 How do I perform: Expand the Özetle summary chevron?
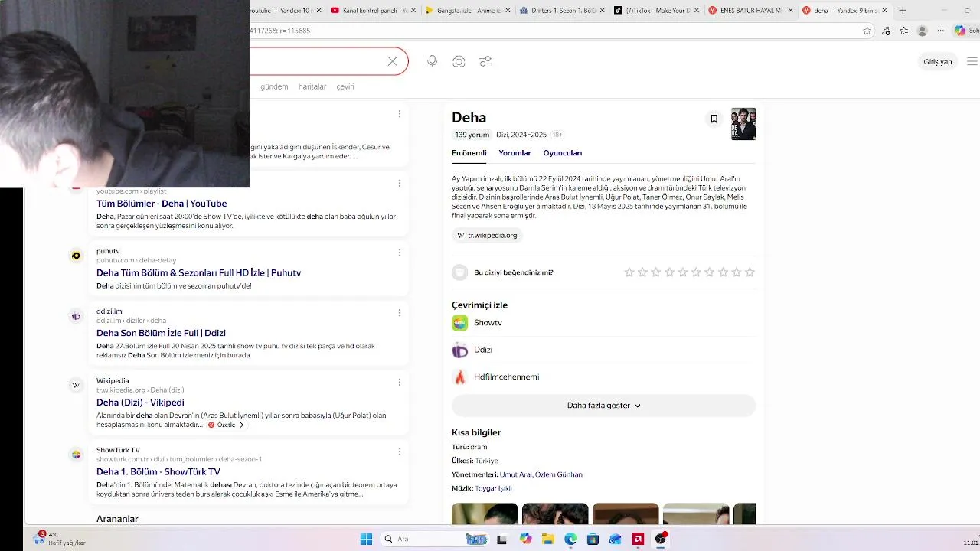point(242,425)
